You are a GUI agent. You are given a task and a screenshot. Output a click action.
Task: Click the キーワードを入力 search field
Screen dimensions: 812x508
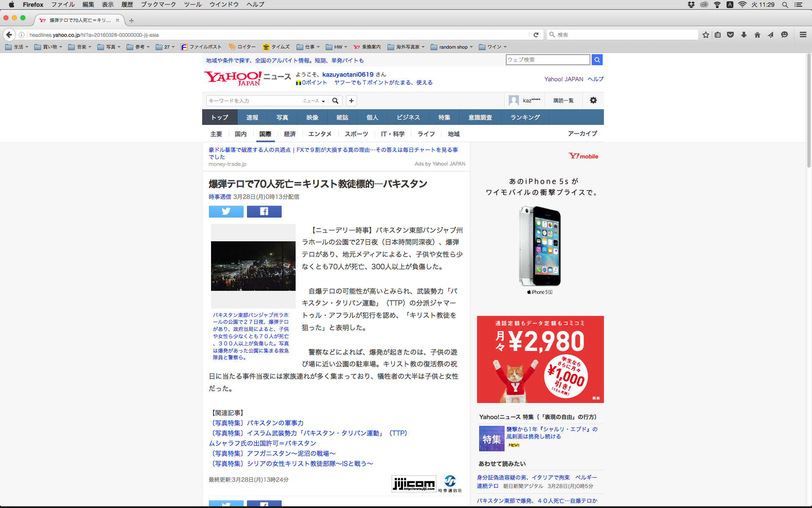pos(253,101)
